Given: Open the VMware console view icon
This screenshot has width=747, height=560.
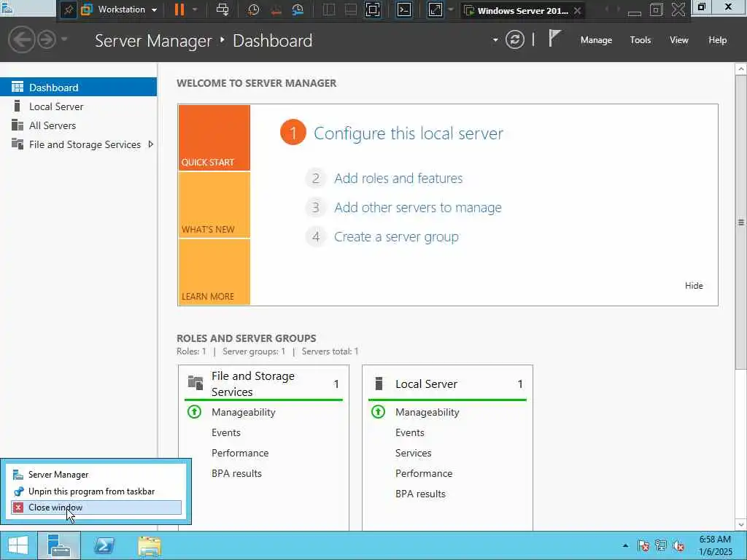Looking at the screenshot, I should [404, 9].
